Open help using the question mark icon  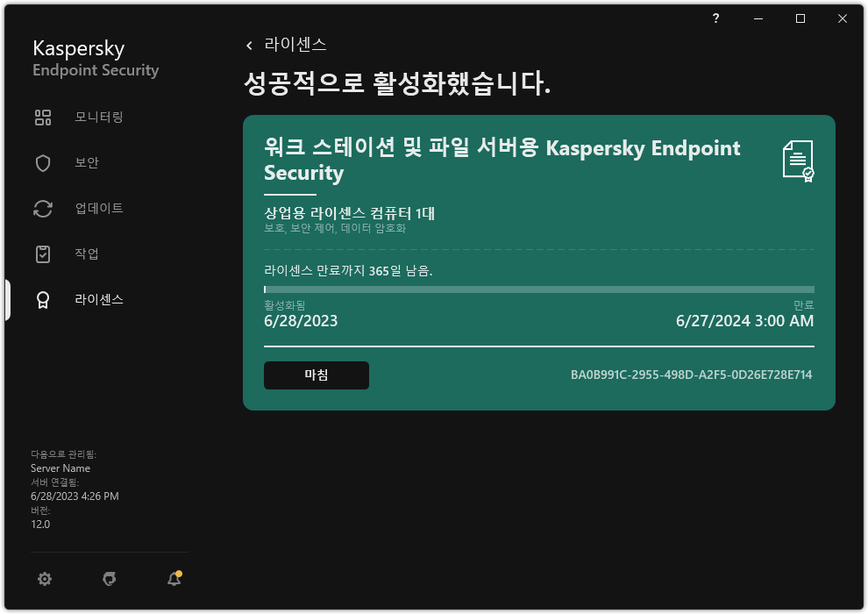(715, 18)
